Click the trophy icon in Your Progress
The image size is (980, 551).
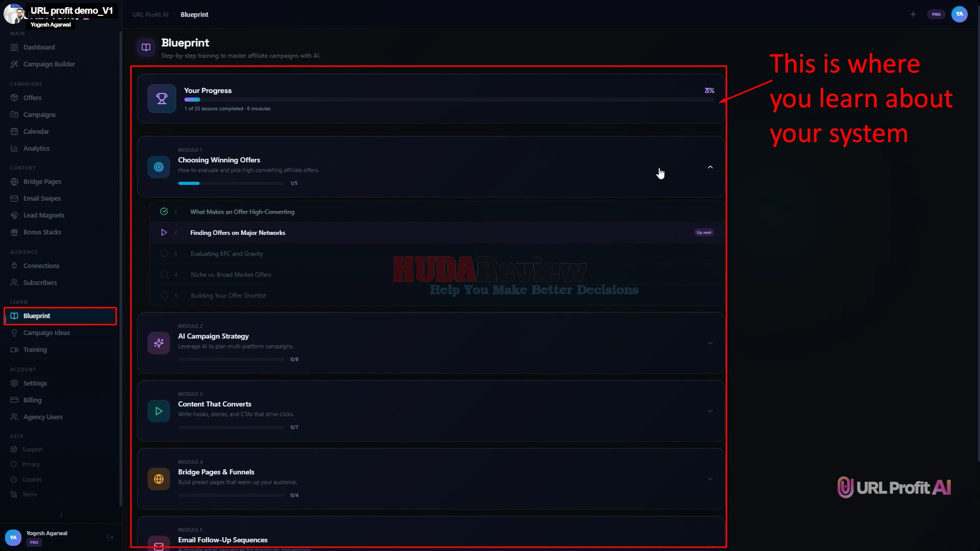point(162,99)
